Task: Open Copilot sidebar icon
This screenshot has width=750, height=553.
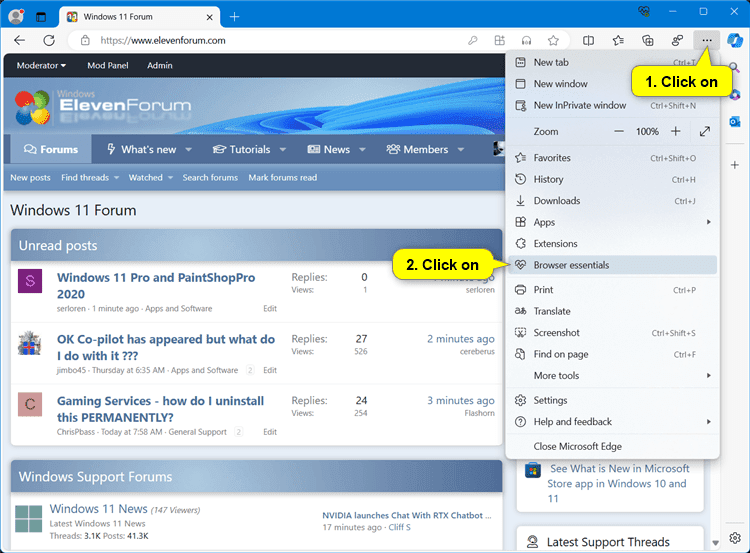Action: point(735,41)
